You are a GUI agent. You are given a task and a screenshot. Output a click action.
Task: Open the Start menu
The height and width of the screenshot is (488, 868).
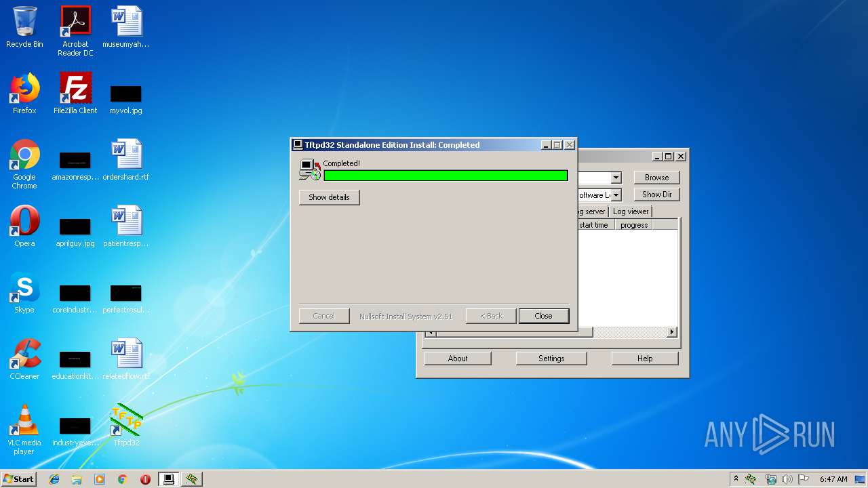click(x=18, y=479)
